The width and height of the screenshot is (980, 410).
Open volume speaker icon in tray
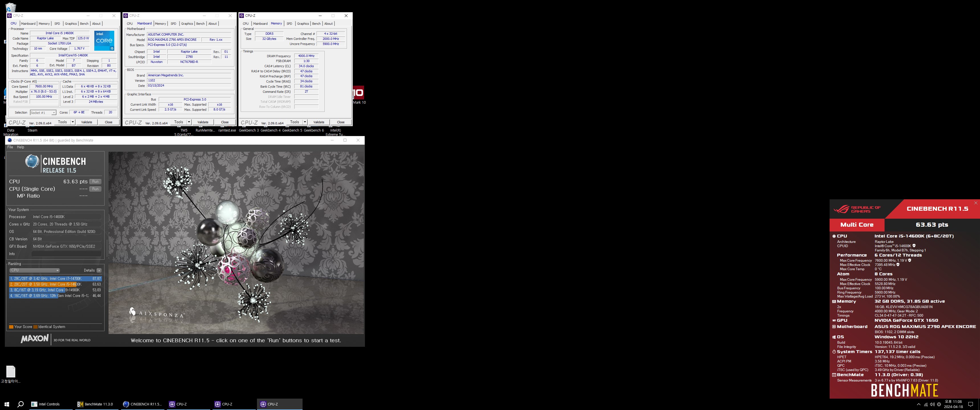tap(932, 404)
